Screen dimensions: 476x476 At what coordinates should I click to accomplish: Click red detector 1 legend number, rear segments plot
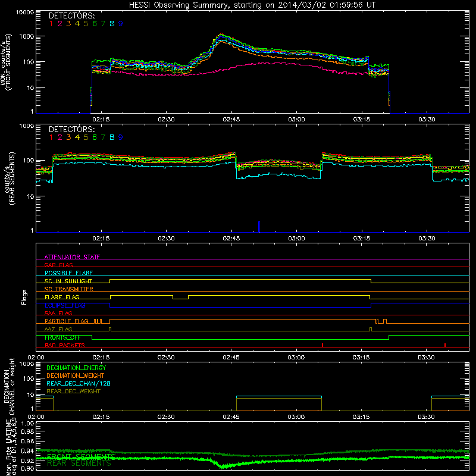51,137
